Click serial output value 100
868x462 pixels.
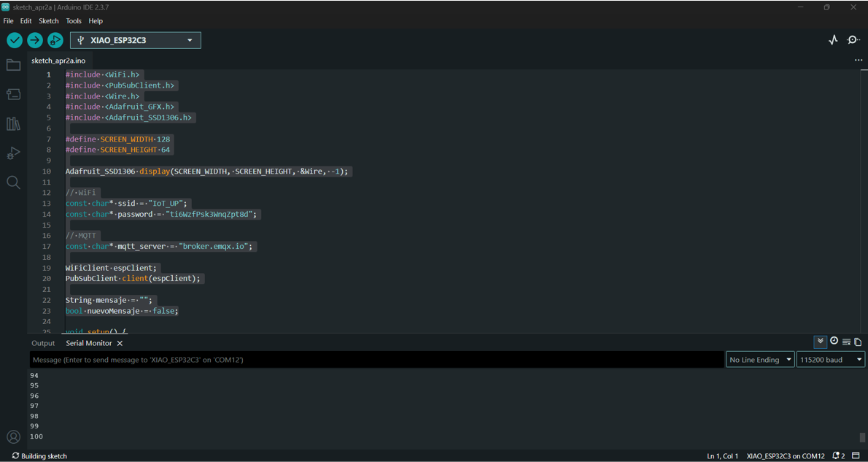tap(36, 436)
